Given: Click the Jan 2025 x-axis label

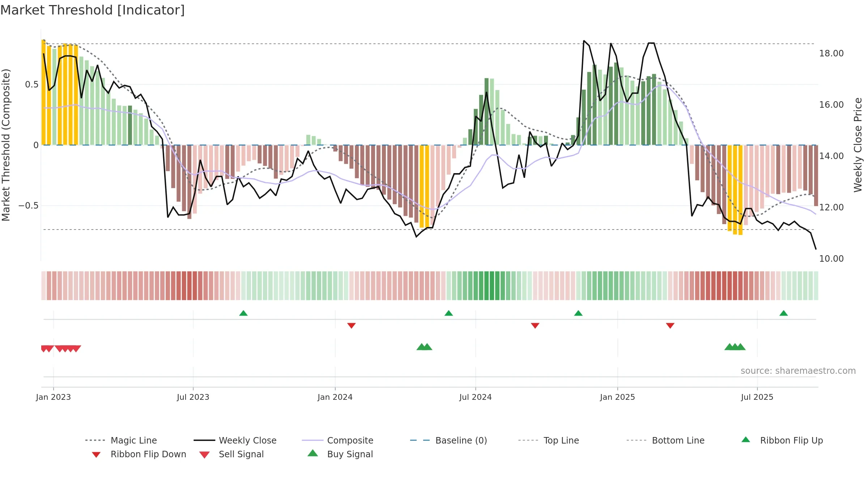Looking at the screenshot, I should tap(618, 397).
